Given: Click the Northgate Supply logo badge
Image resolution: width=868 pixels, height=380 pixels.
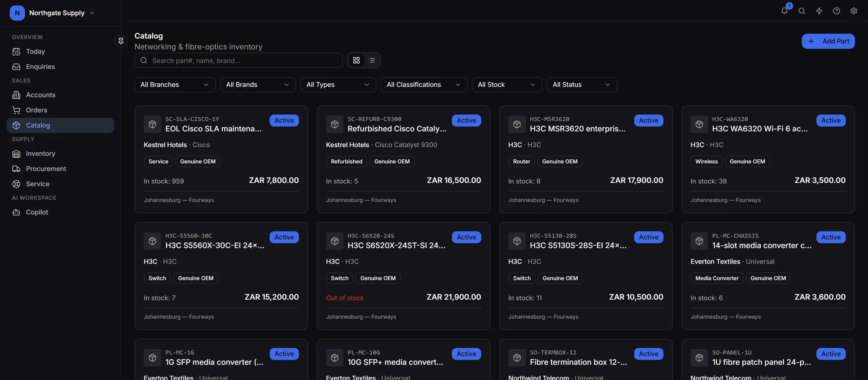Looking at the screenshot, I should point(17,13).
